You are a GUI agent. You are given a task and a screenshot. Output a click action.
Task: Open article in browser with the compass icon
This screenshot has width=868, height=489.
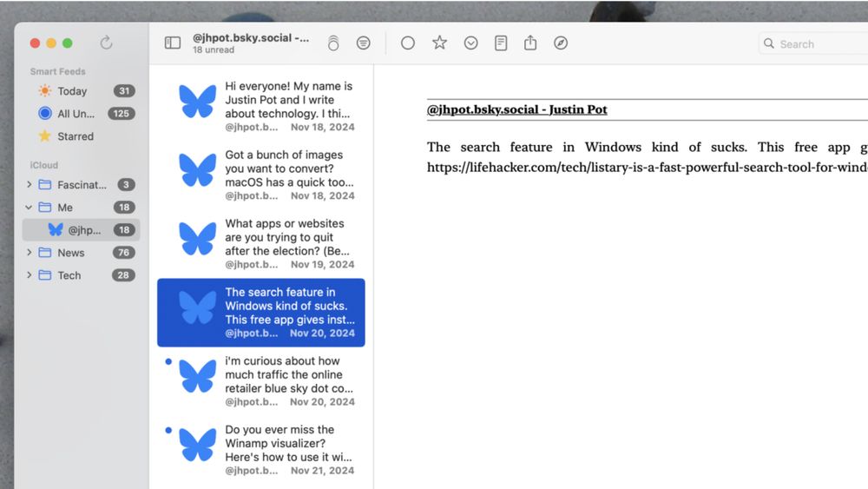tap(560, 43)
